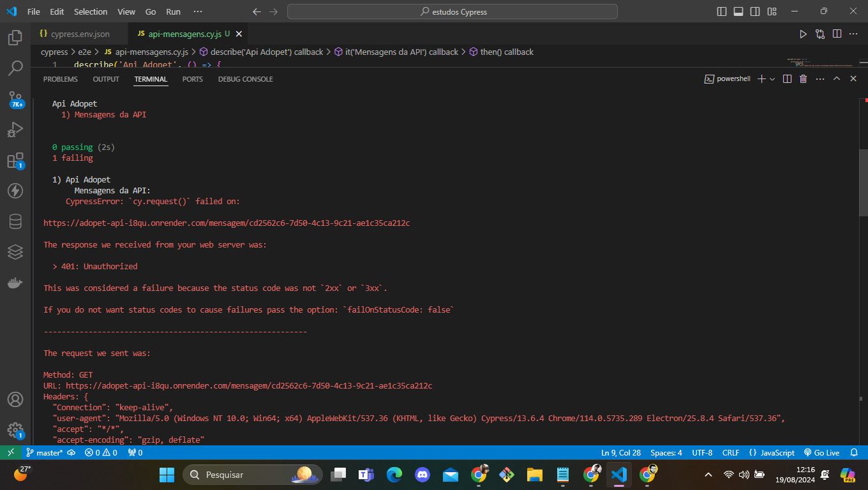The image size is (868, 490).
Task: Toggle Go Live server
Action: coord(821,452)
